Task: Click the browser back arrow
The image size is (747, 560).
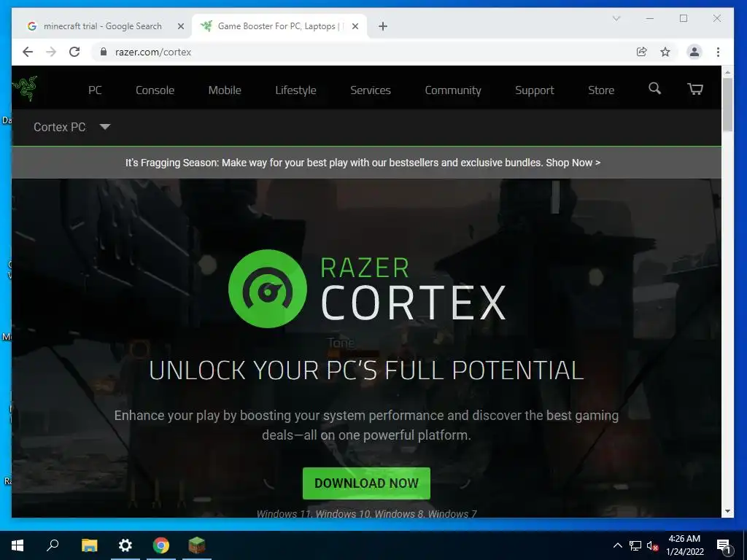Action: (x=28, y=52)
